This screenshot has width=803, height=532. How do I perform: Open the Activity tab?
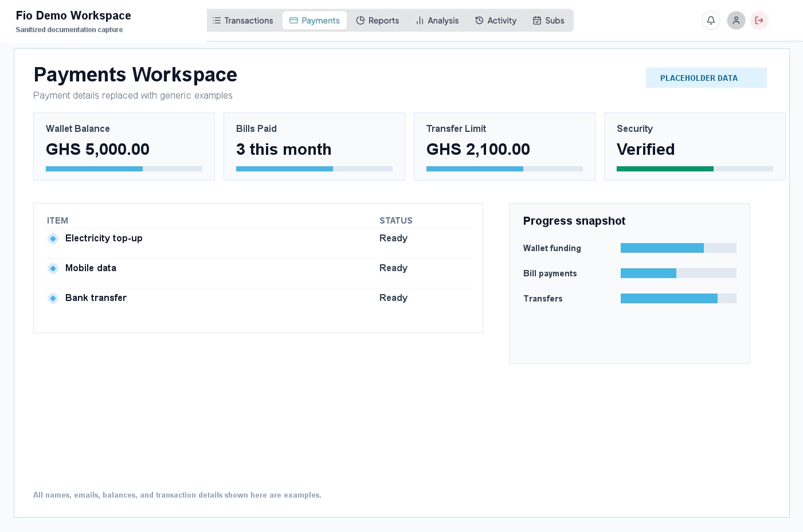pyautogui.click(x=496, y=21)
